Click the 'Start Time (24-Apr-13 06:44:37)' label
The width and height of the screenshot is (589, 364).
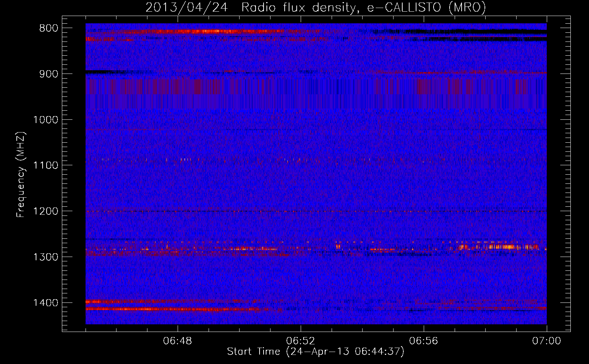pos(316,352)
